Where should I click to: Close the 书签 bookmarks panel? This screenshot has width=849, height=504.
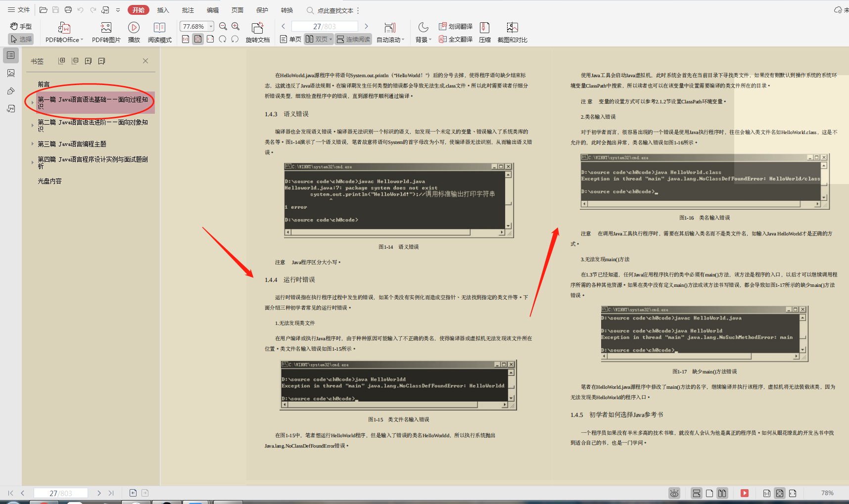[145, 61]
